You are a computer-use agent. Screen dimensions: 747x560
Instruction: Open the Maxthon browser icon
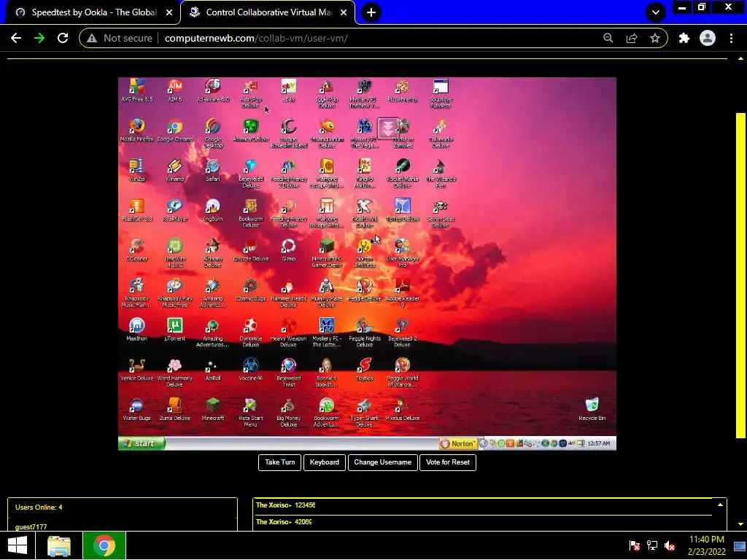click(x=136, y=330)
